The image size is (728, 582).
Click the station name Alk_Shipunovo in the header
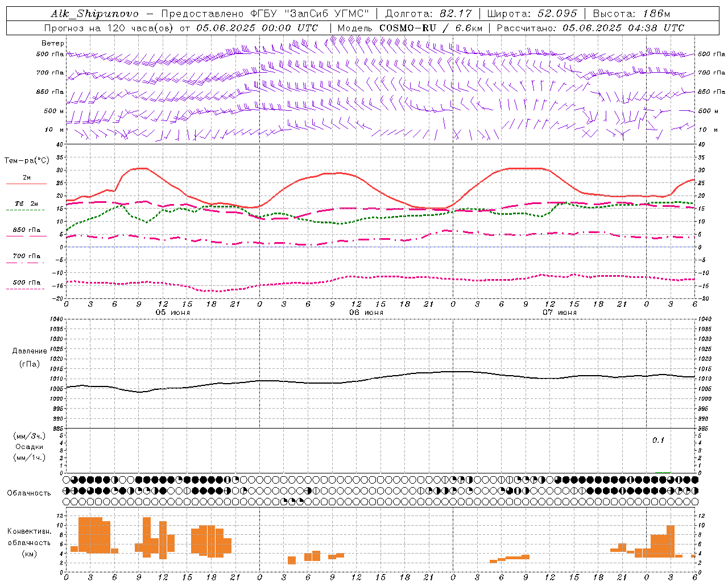click(x=94, y=14)
